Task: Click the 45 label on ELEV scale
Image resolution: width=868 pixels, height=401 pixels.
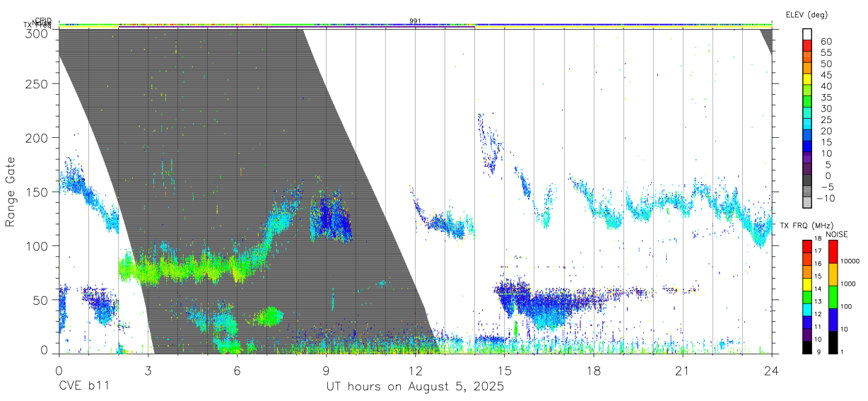Action: (x=826, y=75)
